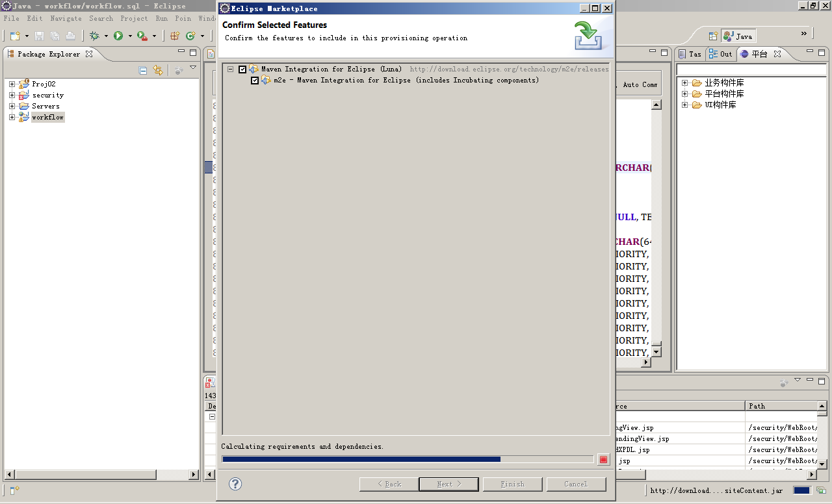Viewport: 832px width, 504px height.
Task: Click the Problems view focus task icon
Action: pos(785,383)
